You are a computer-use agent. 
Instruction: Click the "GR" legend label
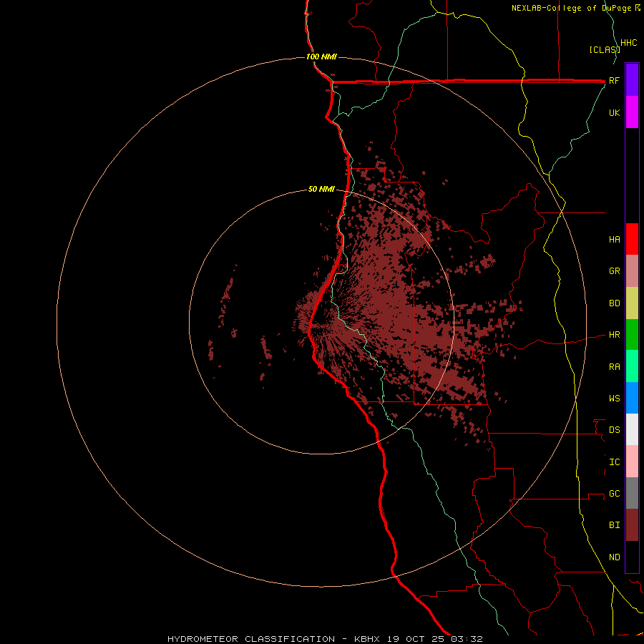click(614, 270)
